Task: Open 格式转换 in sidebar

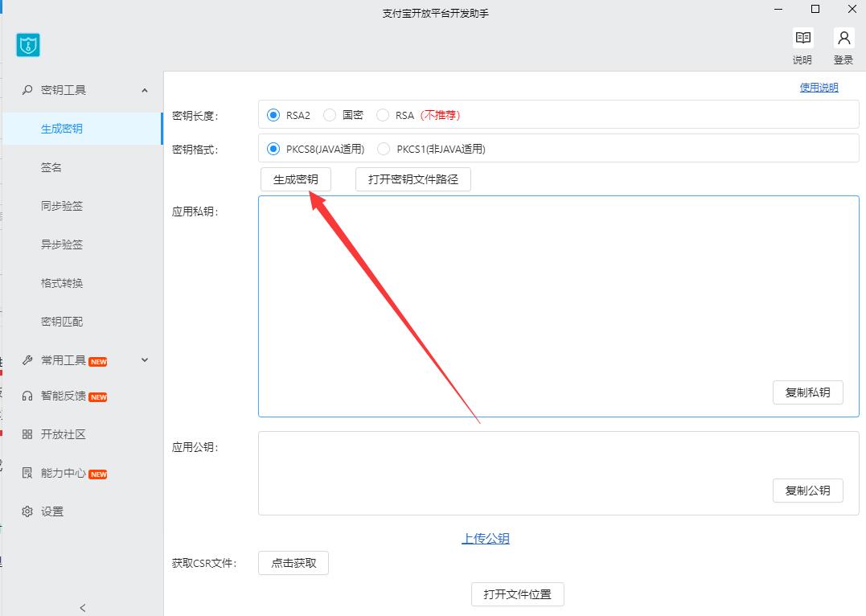Action: click(x=62, y=283)
